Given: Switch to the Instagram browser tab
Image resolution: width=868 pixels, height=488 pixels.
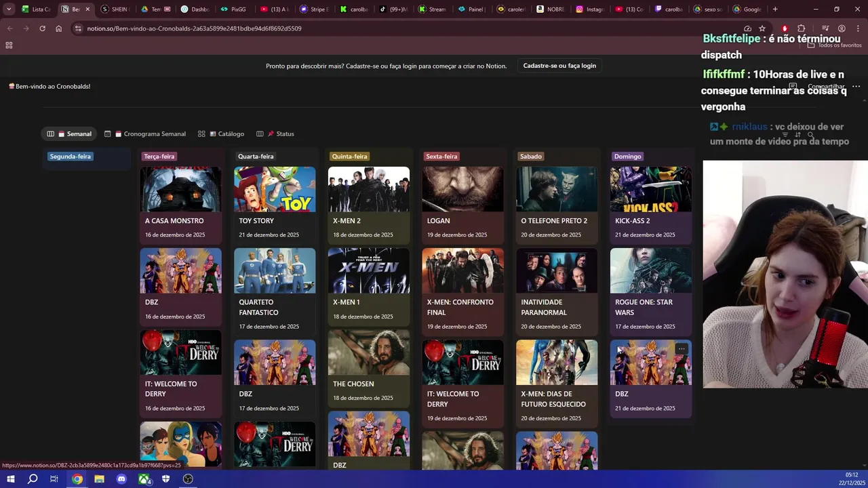Looking at the screenshot, I should click(591, 9).
